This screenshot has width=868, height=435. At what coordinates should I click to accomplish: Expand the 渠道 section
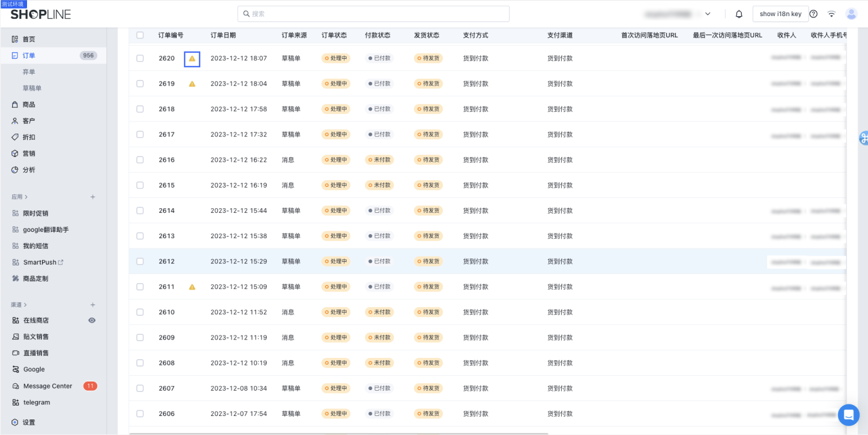tap(20, 305)
